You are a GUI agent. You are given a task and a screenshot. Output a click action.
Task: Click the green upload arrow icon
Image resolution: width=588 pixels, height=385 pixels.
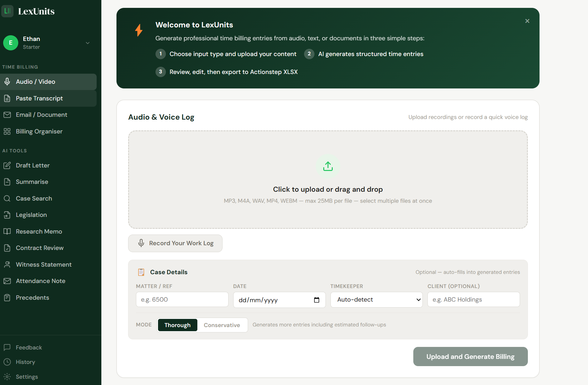click(x=328, y=166)
